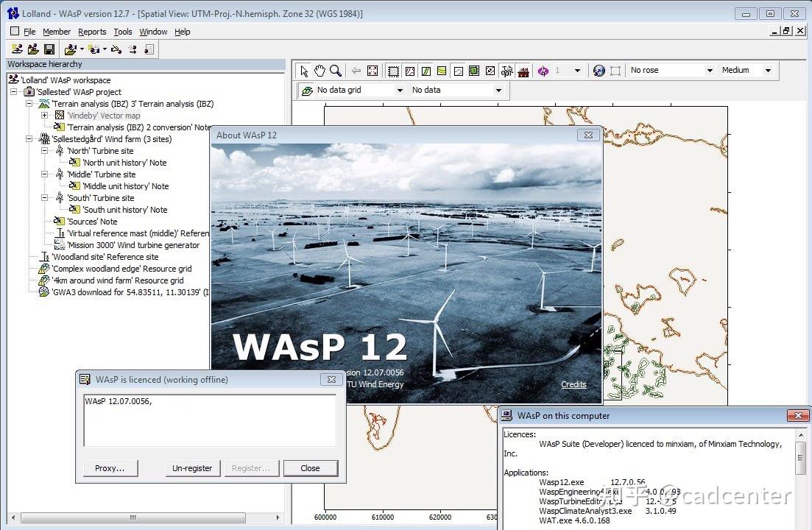Open the Tools menu
The height and width of the screenshot is (530, 812).
click(x=122, y=32)
